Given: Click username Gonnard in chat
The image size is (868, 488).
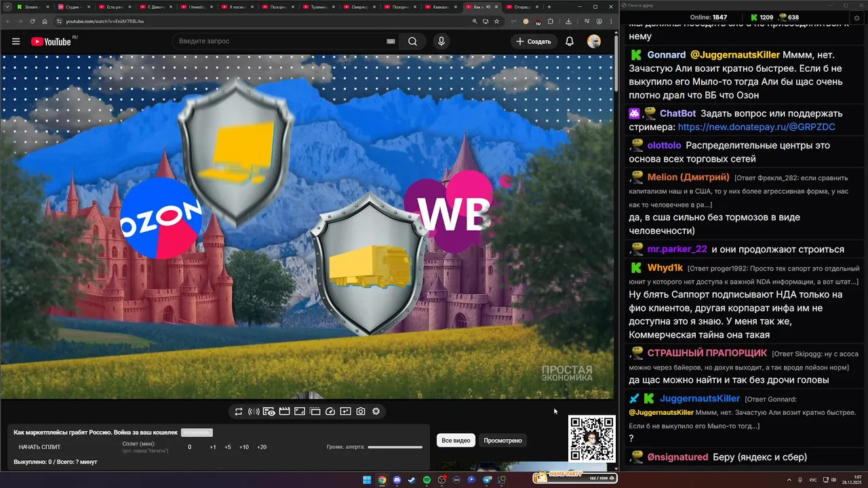Looking at the screenshot, I should [x=667, y=55].
